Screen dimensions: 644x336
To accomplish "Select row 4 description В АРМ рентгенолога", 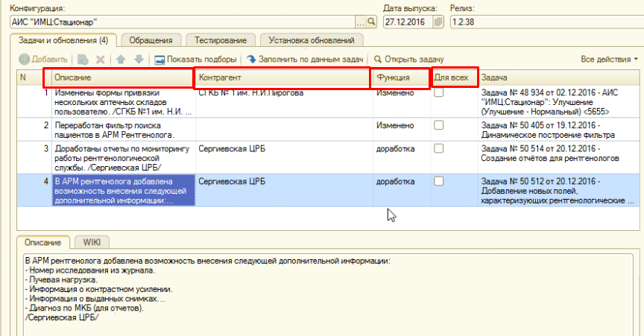I will point(123,191).
